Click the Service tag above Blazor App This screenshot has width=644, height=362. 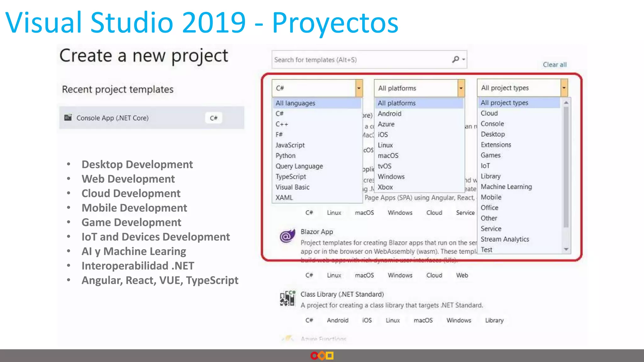point(465,213)
